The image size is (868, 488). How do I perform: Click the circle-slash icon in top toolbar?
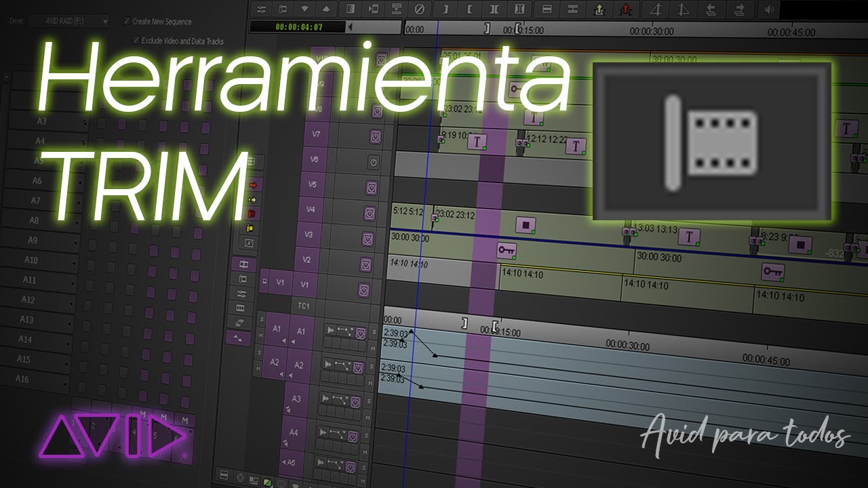(x=419, y=9)
